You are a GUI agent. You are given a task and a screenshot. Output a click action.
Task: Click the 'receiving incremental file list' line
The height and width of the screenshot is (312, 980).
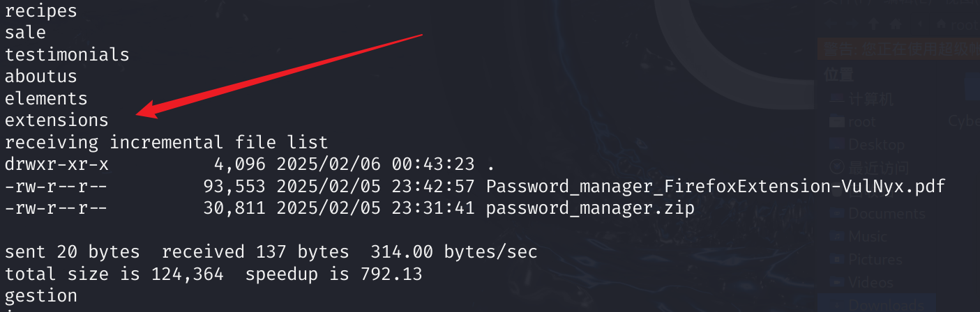pyautogui.click(x=166, y=143)
